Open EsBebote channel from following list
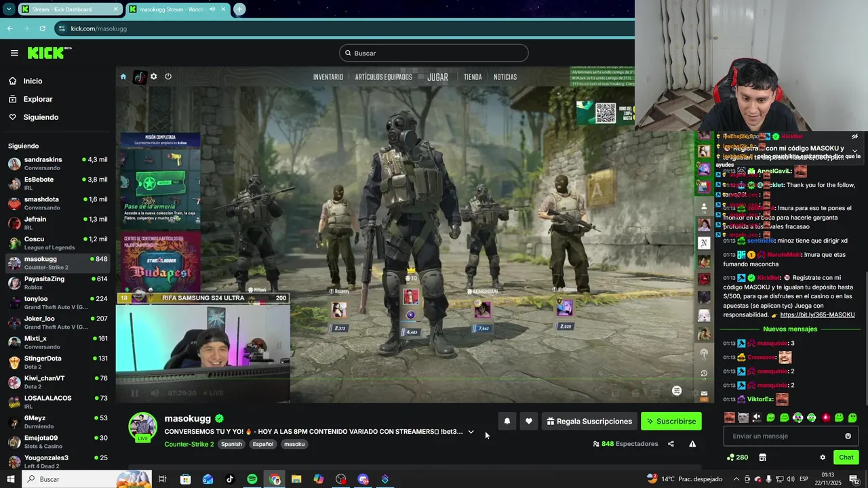Screen dimensions: 868x488 (58, 183)
